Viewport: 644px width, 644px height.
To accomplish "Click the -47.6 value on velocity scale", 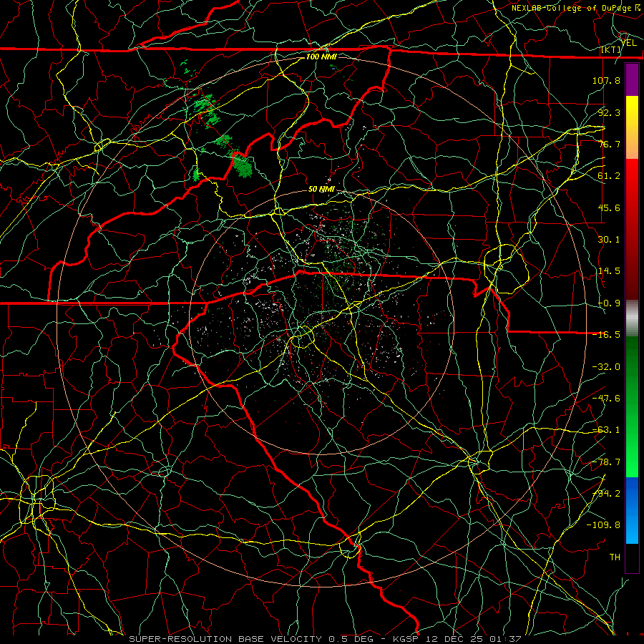I will point(606,399).
